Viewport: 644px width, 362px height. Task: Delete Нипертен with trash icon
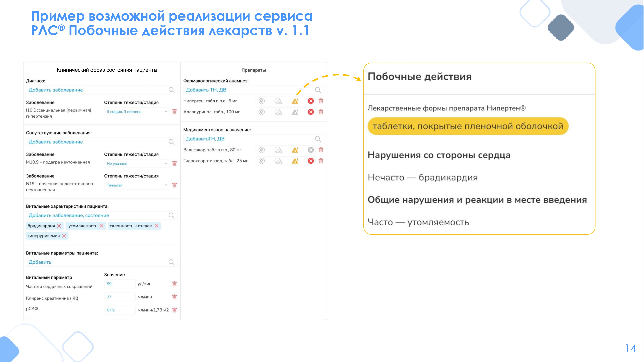coord(321,101)
